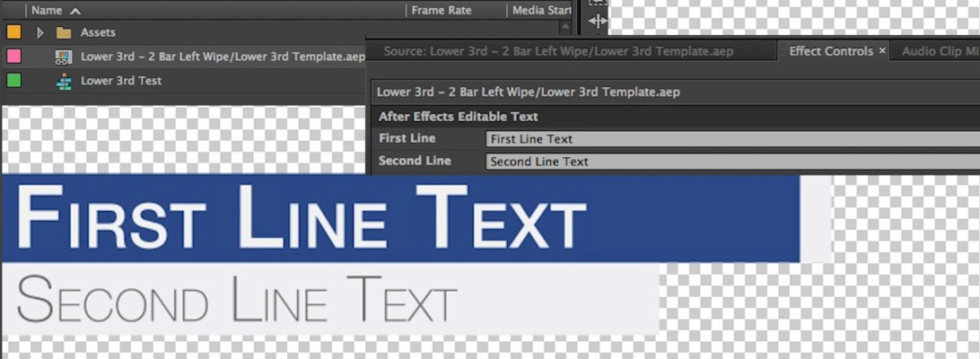Image resolution: width=980 pixels, height=359 pixels.
Task: Click the Frame Rate column header
Action: click(x=442, y=11)
